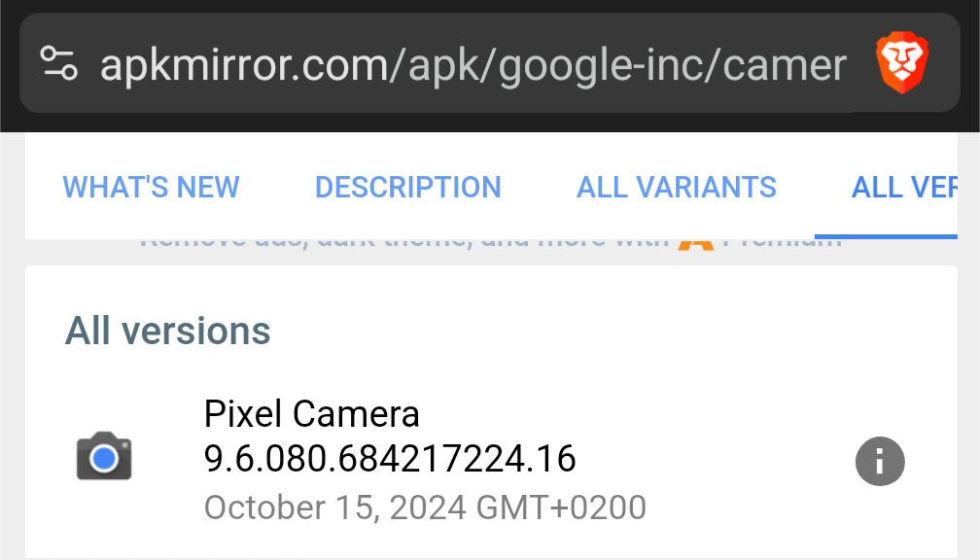Switch to the WHAT'S NEW tab
The width and height of the screenshot is (980, 560).
(x=152, y=187)
